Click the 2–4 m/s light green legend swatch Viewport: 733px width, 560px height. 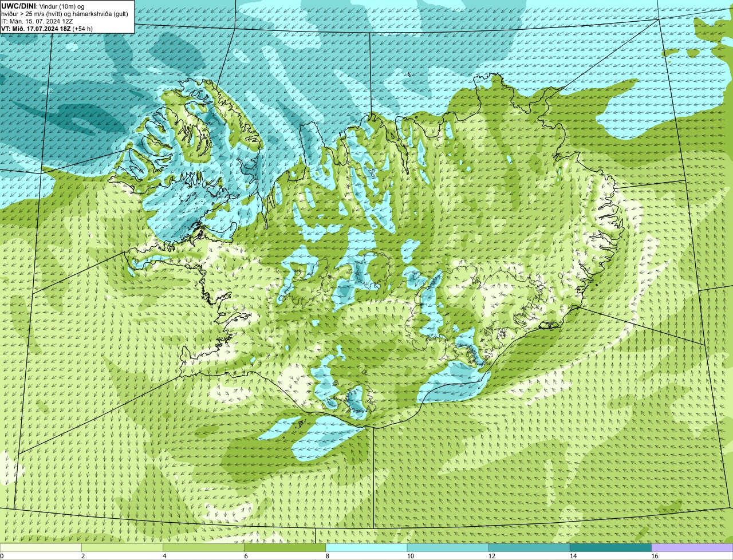tap(122, 547)
